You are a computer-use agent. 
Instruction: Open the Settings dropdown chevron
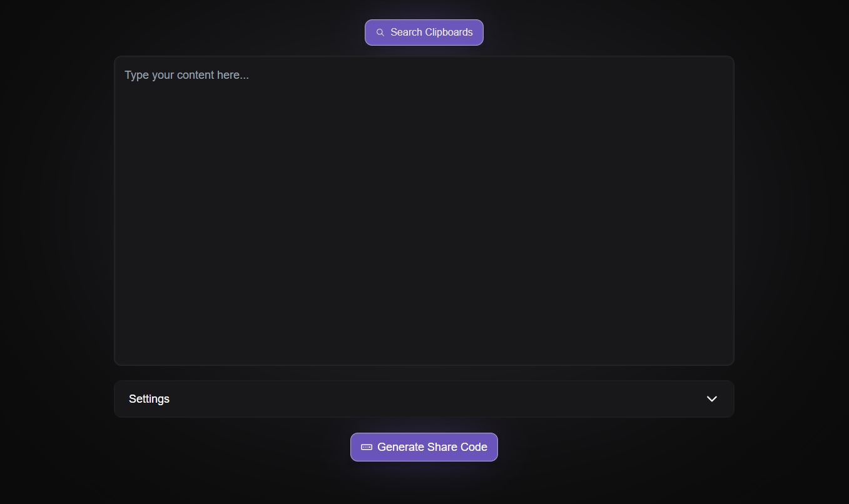click(x=712, y=399)
